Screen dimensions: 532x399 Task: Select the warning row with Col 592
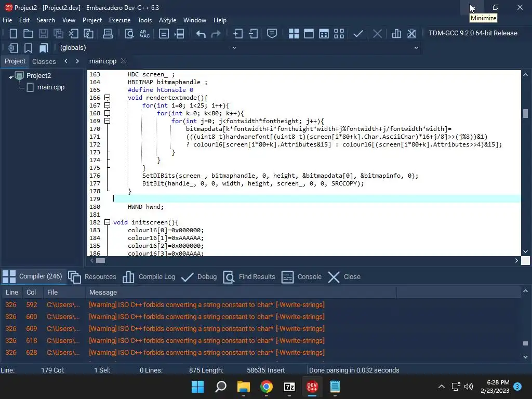click(261, 305)
